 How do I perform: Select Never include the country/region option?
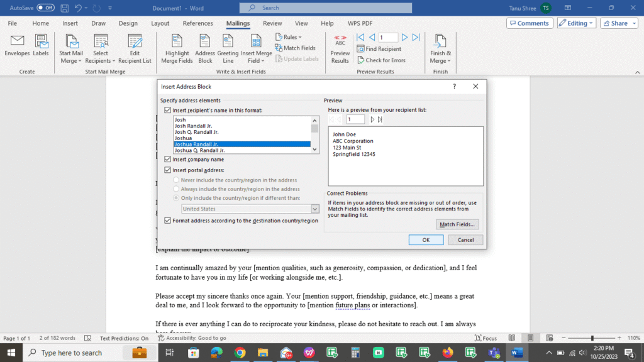pyautogui.click(x=176, y=180)
